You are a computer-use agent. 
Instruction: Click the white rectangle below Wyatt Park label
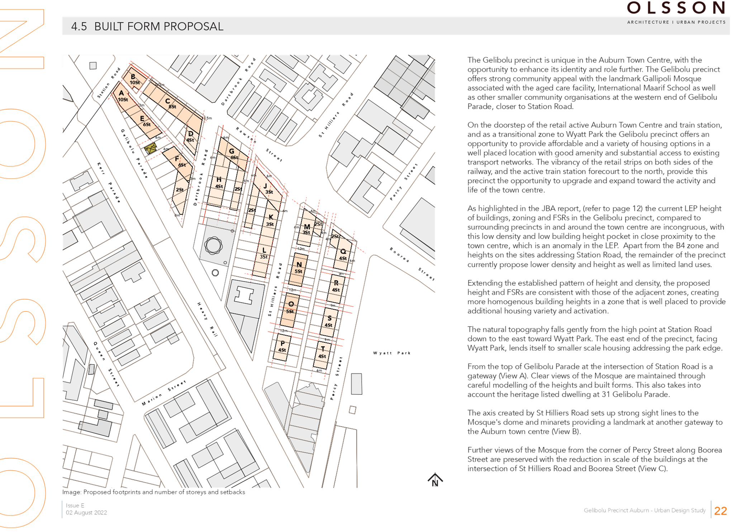[x=356, y=384]
